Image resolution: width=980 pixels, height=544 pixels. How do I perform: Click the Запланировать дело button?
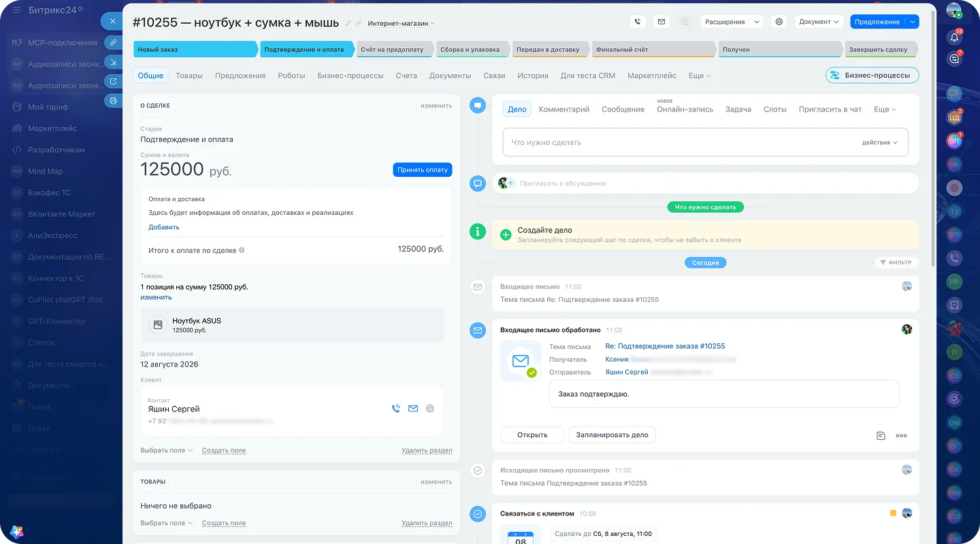(x=612, y=435)
